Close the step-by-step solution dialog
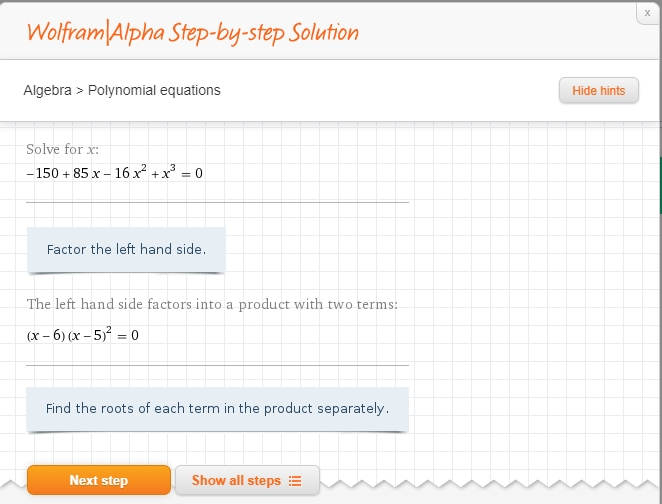Viewport: 662px width, 504px height. pos(648,13)
